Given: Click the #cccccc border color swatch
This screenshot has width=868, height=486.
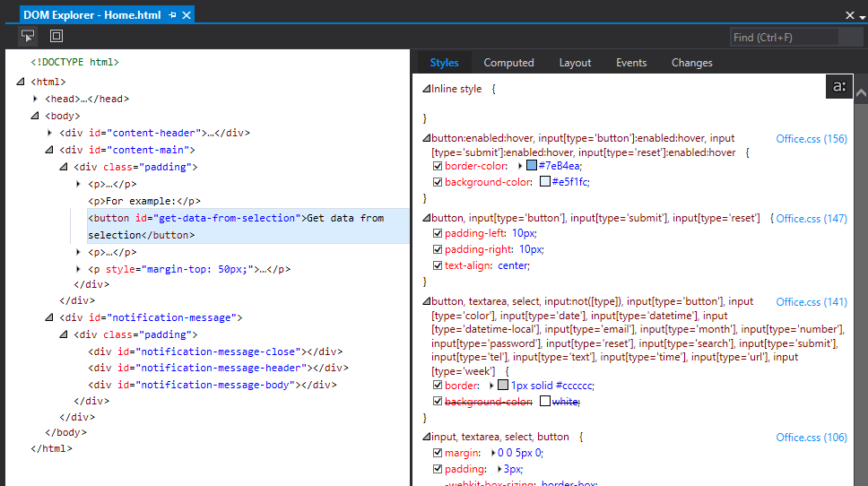Looking at the screenshot, I should click(503, 385).
